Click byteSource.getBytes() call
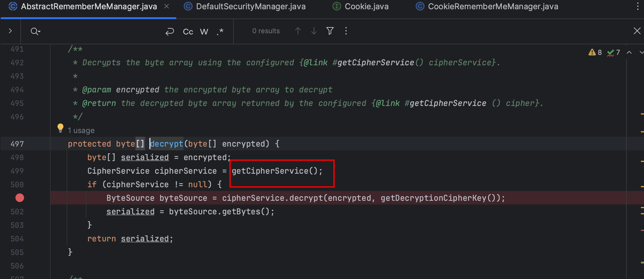The height and width of the screenshot is (279, 644). 219,212
